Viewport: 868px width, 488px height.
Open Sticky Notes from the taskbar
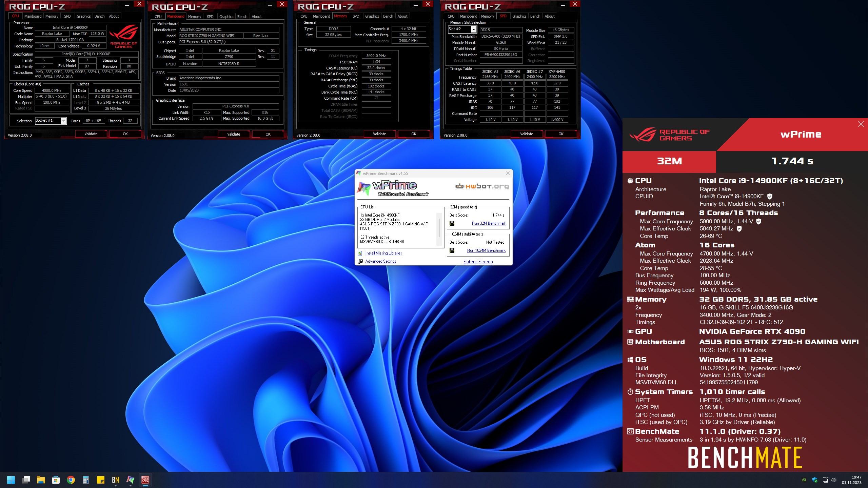(100, 480)
